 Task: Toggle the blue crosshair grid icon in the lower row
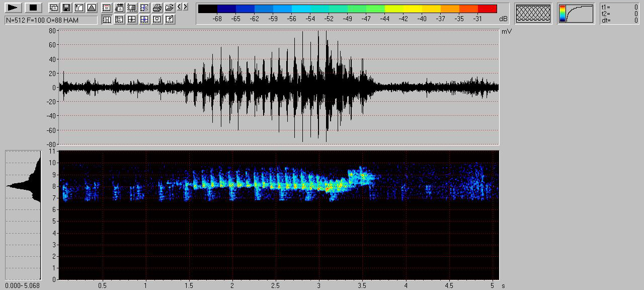click(x=144, y=20)
